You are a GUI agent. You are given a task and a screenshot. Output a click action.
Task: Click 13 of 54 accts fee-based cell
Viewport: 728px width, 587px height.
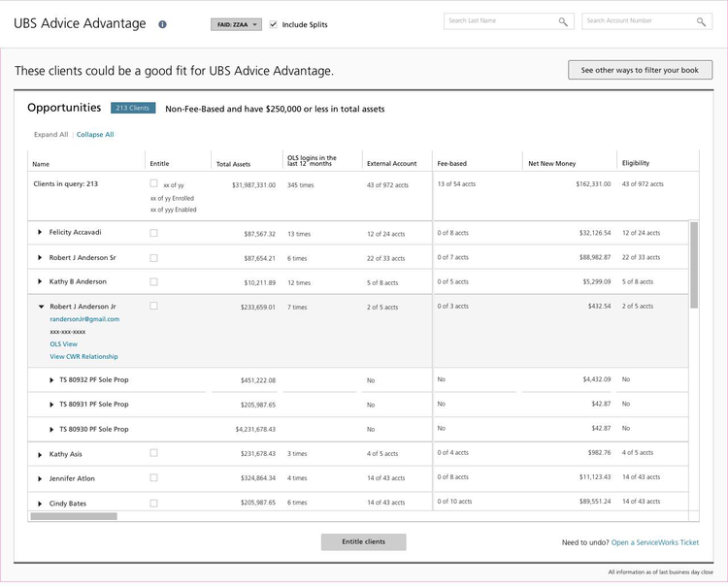pos(456,184)
